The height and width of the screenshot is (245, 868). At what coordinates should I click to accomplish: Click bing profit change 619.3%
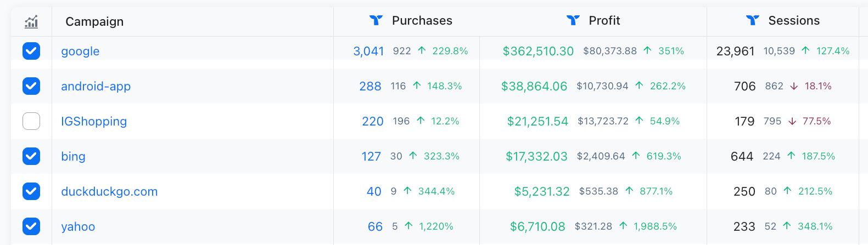point(664,156)
